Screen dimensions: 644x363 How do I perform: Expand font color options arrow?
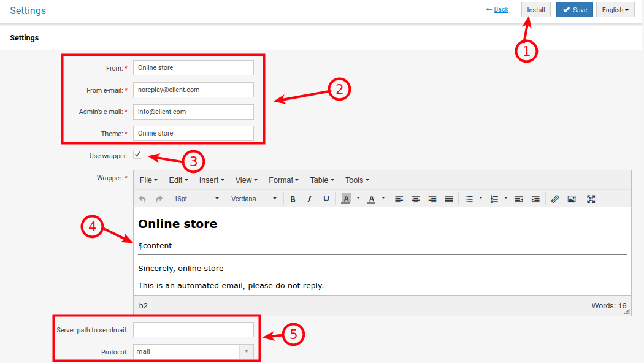tap(383, 198)
